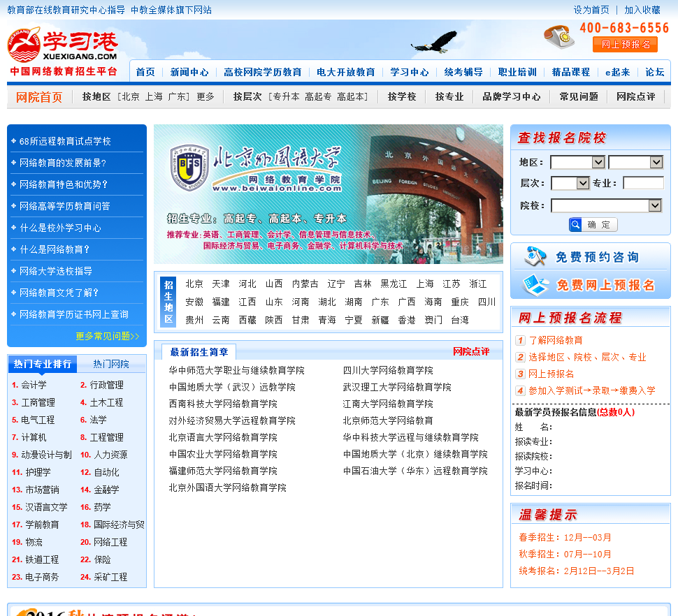Click the computer icon beside 免费网上预报名
Image resolution: width=678 pixels, height=616 pixels.
(535, 285)
